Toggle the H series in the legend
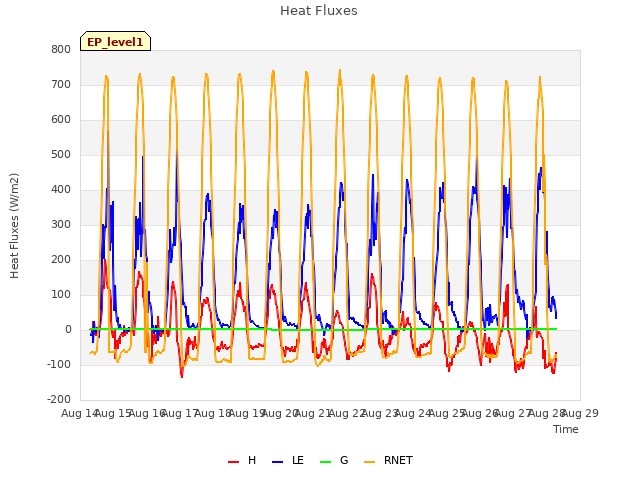 tap(242, 460)
